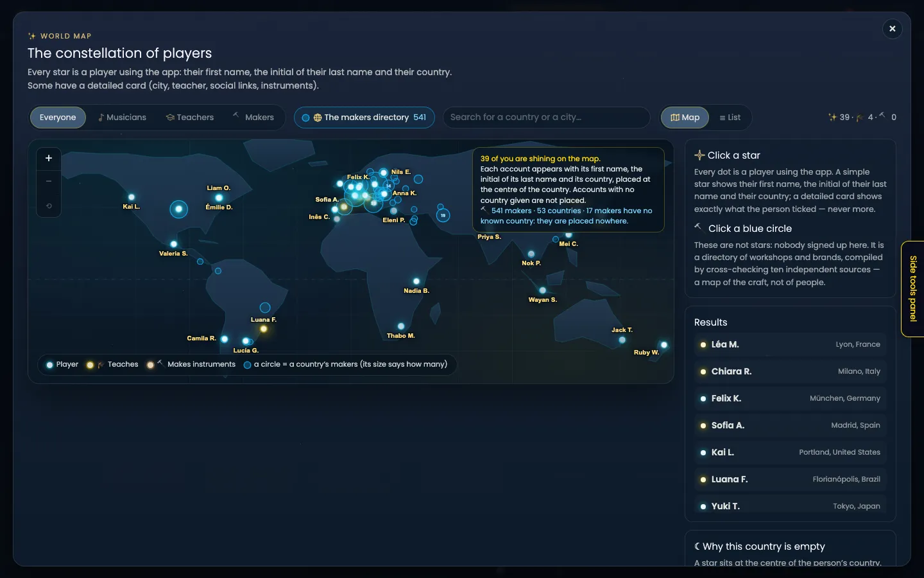Reset the map view with the rotate icon
The height and width of the screenshot is (578, 924).
point(49,206)
